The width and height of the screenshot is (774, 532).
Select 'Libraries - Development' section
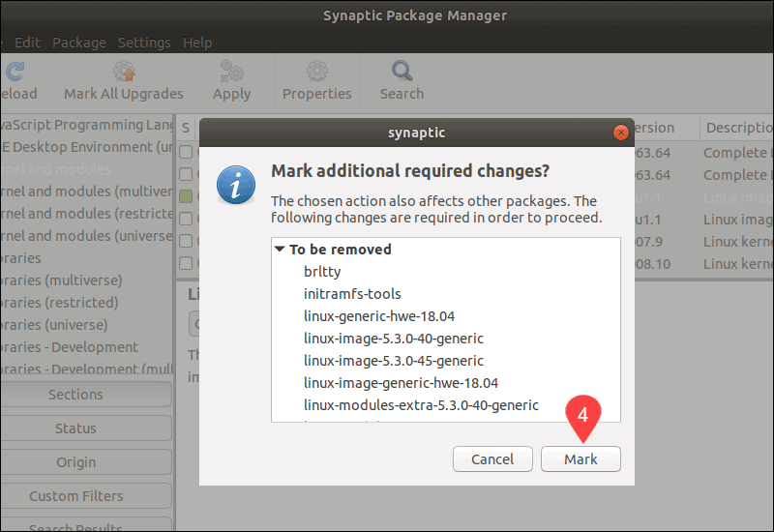86,347
